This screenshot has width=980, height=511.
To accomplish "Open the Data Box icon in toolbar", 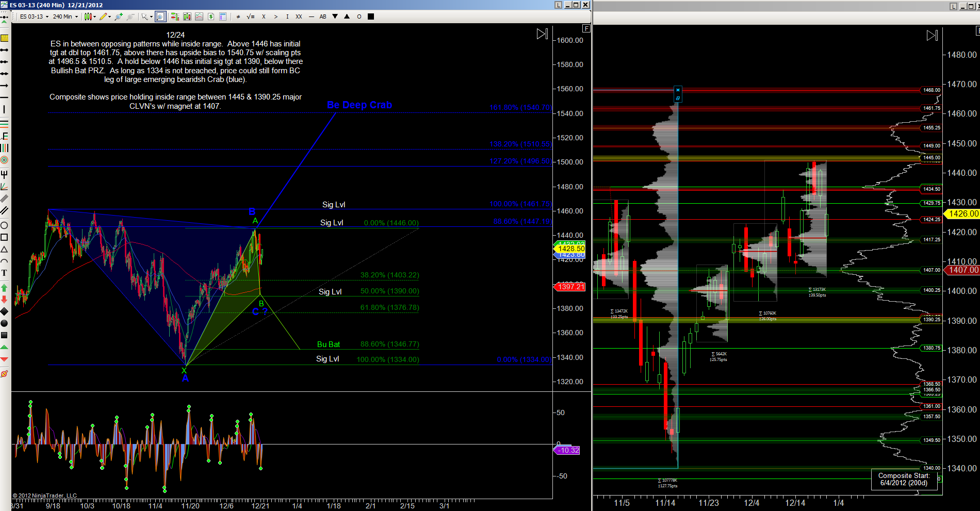I will coord(223,17).
